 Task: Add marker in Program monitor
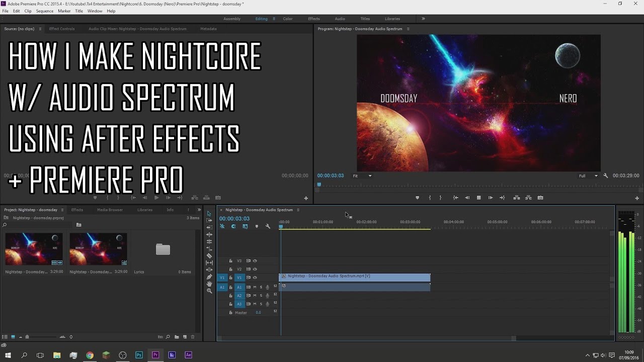point(417,198)
